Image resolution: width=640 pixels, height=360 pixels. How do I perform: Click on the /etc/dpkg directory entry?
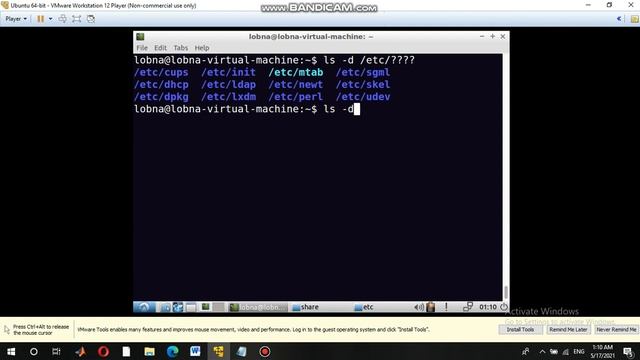[161, 97]
